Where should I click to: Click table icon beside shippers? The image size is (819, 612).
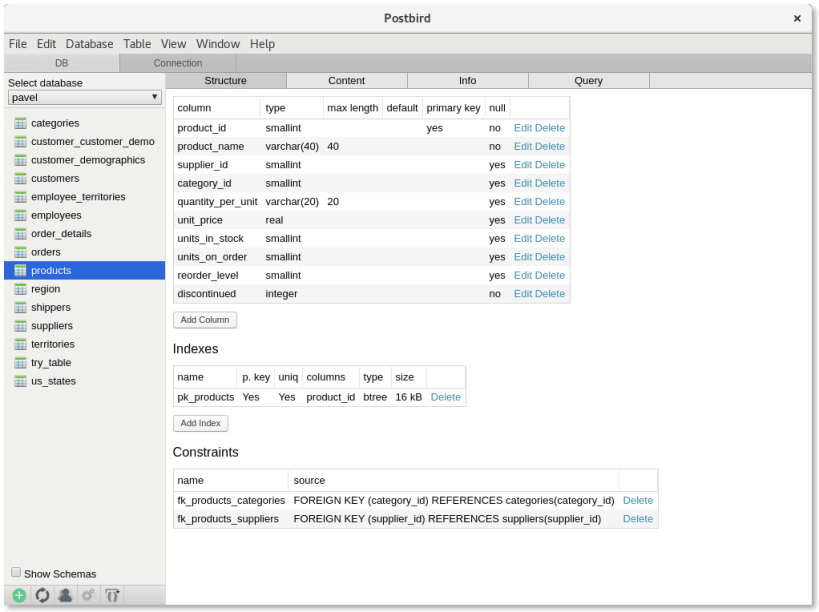pos(20,308)
